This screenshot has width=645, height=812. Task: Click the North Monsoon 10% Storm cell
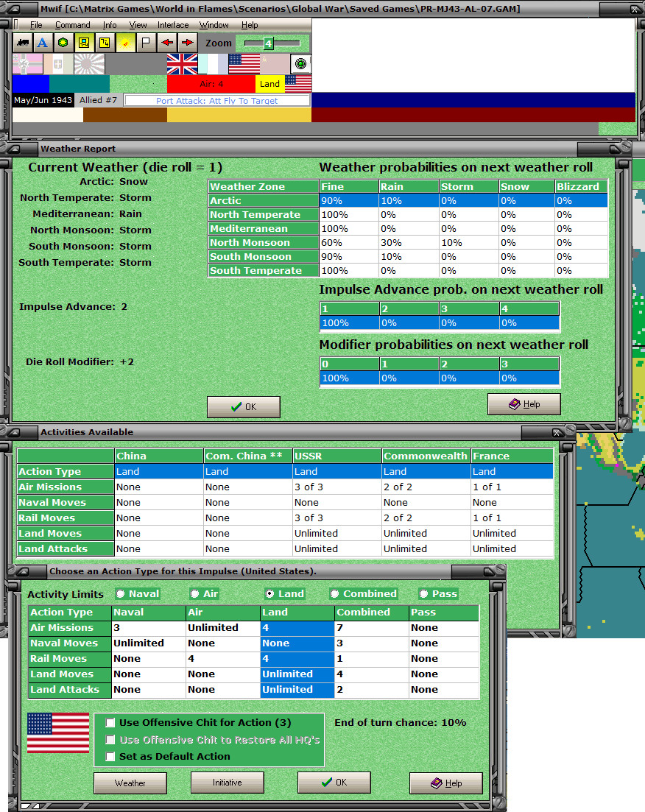(468, 242)
